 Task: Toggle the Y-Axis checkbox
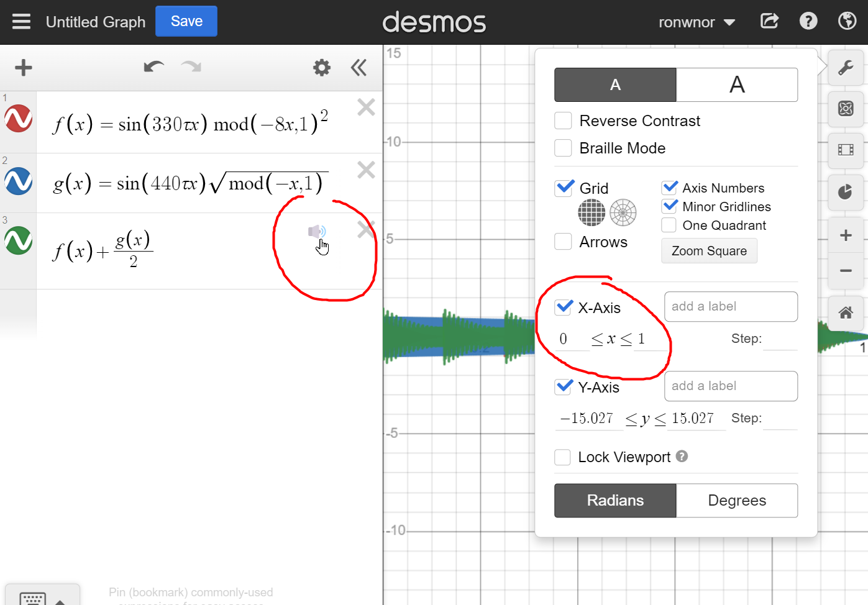coord(563,387)
